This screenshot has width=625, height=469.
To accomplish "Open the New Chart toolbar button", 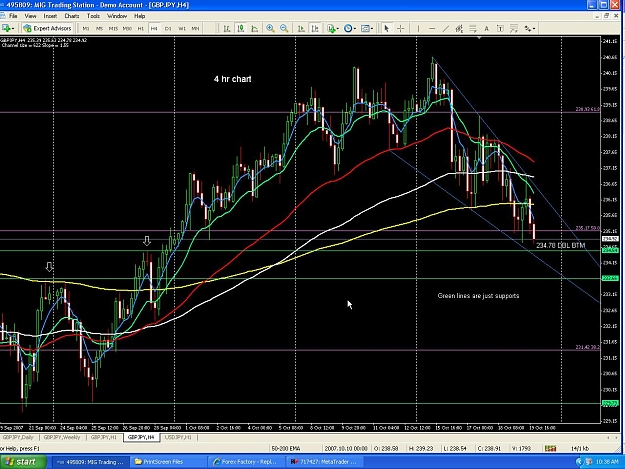I will 7,28.
